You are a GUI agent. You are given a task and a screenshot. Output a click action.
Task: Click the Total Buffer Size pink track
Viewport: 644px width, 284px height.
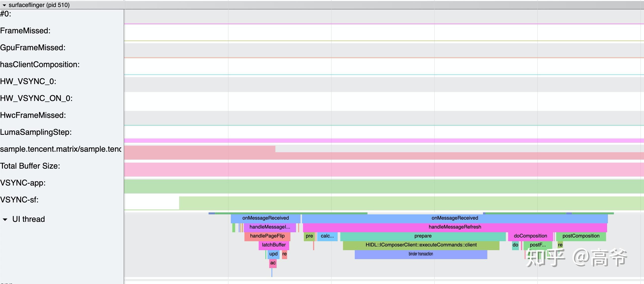[x=375, y=169]
